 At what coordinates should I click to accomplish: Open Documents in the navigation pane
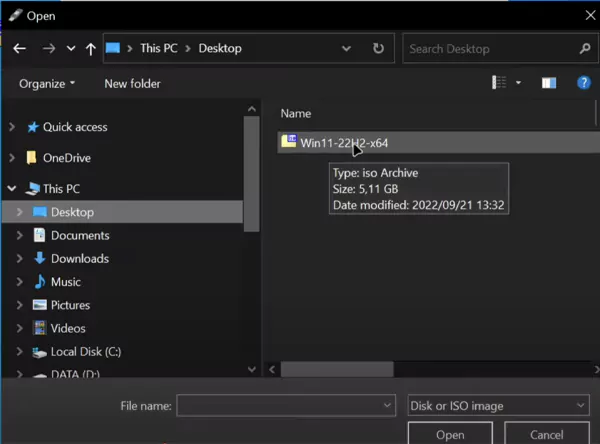(x=80, y=235)
